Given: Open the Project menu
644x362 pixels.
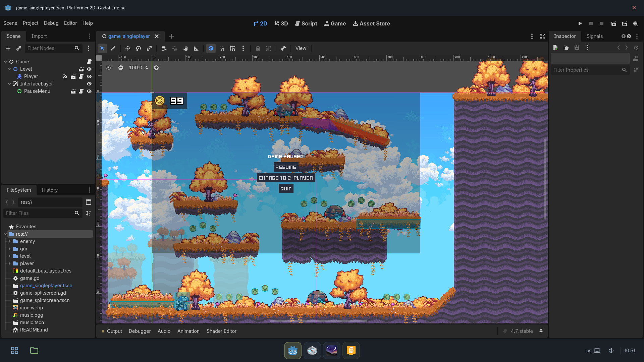Looking at the screenshot, I should tap(31, 23).
